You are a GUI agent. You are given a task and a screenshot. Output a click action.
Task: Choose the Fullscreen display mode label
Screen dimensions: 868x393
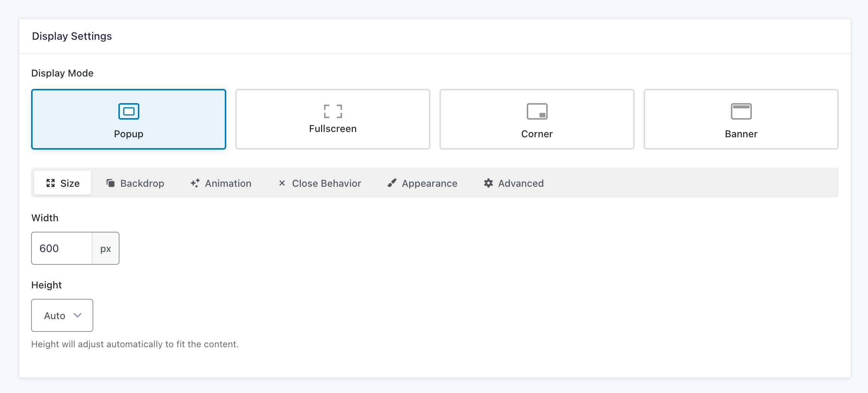[x=333, y=129]
